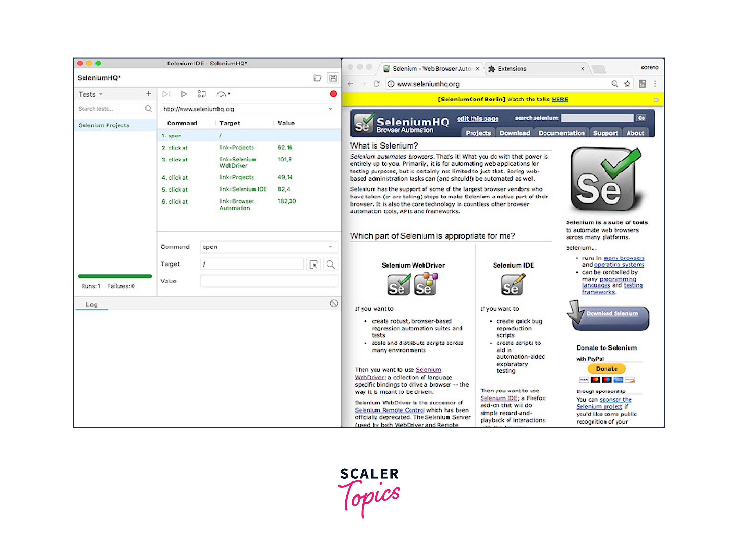
Task: Switch to the Log tab
Action: tap(92, 304)
